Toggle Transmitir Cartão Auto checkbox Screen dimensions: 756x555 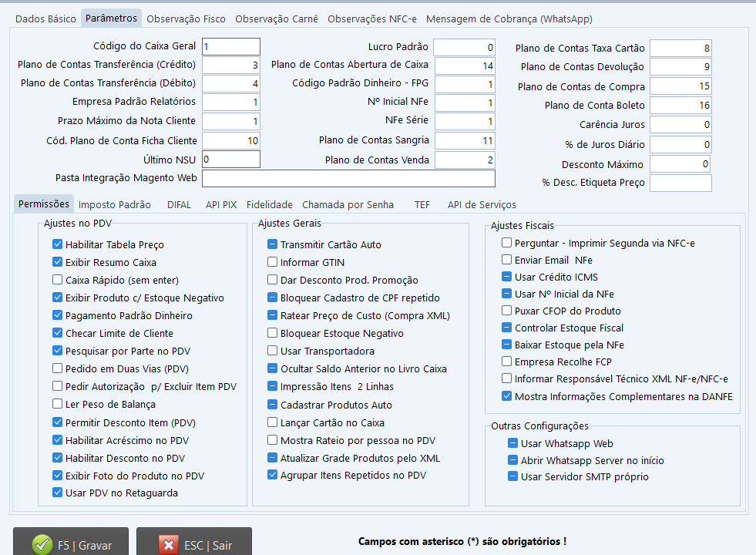point(272,244)
